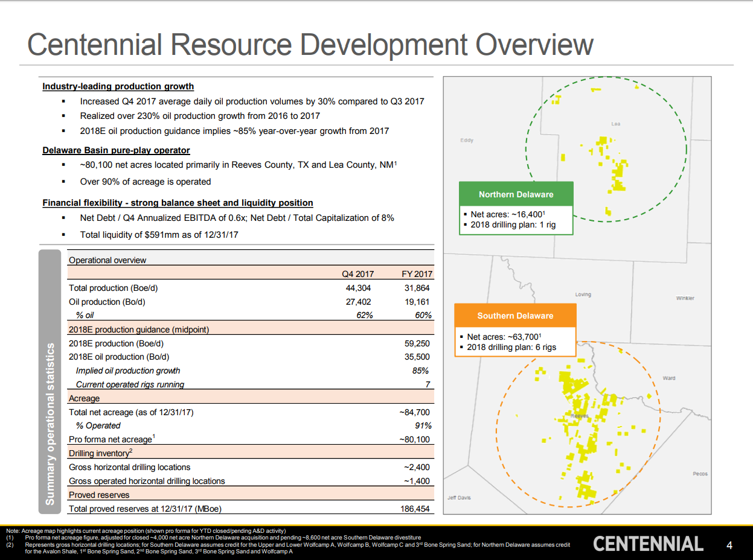Click the 'Winkler' county label on map
753x560 pixels.
click(x=685, y=298)
